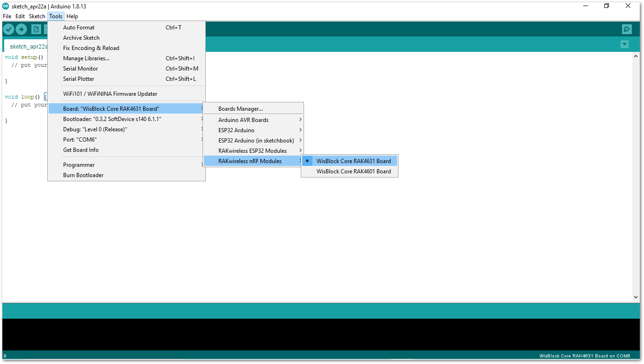Click the New sketch toolbar icon
The image size is (644, 364).
coord(36,29)
